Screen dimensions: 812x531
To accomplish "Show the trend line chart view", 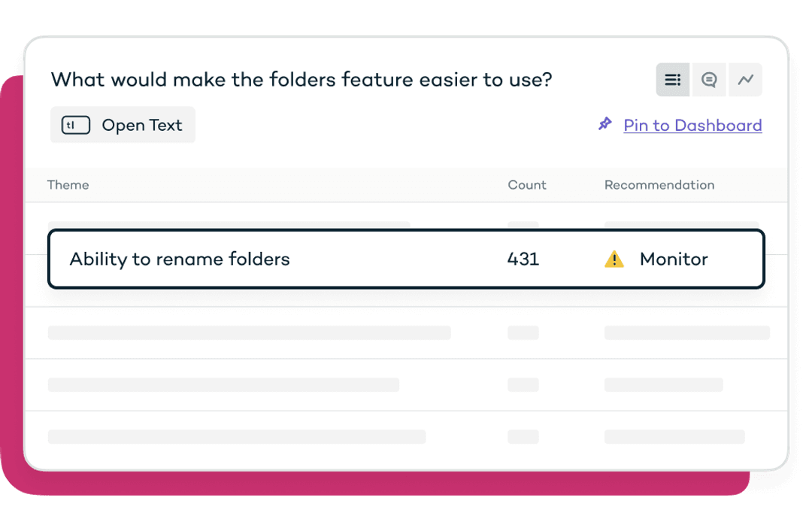I will pyautogui.click(x=745, y=80).
